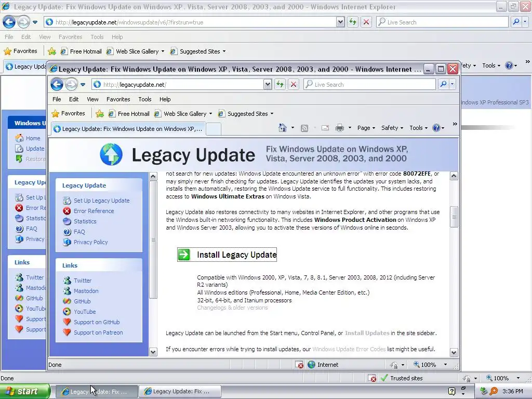The width and height of the screenshot is (532, 399).
Task: Click Legacy Update globe logo
Action: [111, 154]
